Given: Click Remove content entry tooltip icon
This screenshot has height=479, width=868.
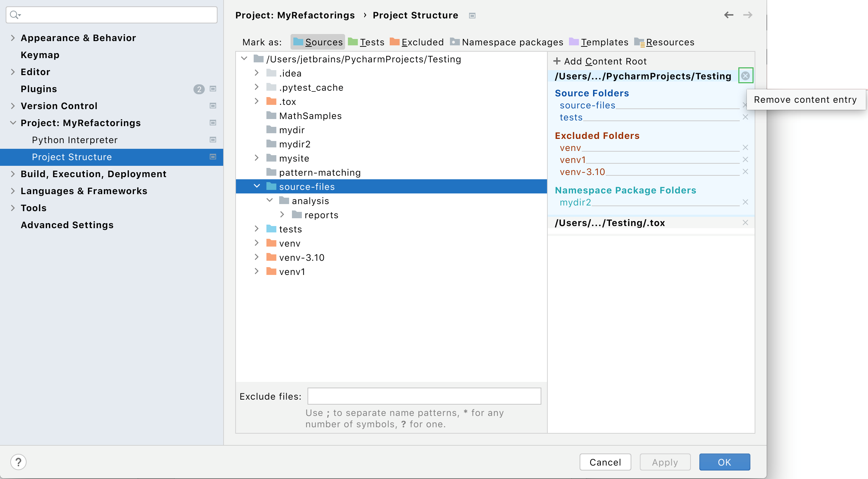Looking at the screenshot, I should tap(745, 75).
